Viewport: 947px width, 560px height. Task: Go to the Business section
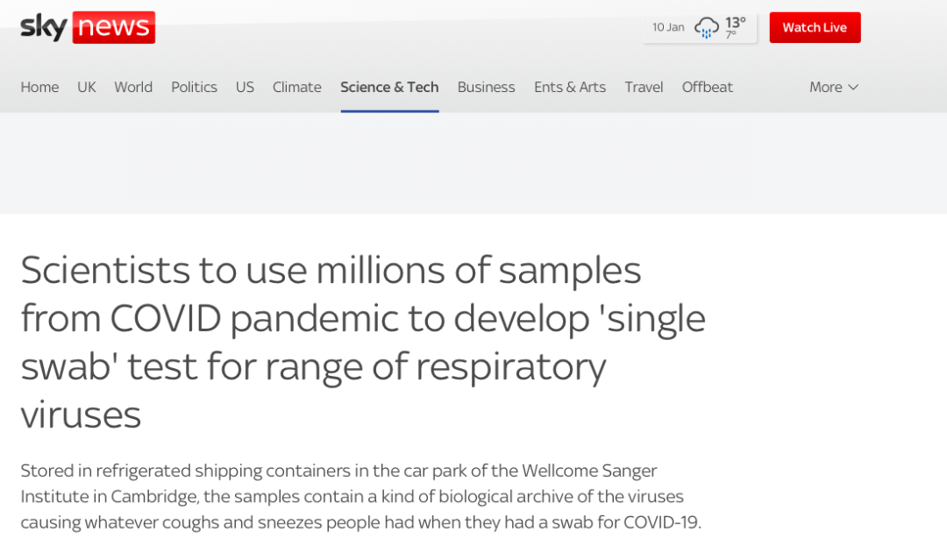click(x=486, y=88)
